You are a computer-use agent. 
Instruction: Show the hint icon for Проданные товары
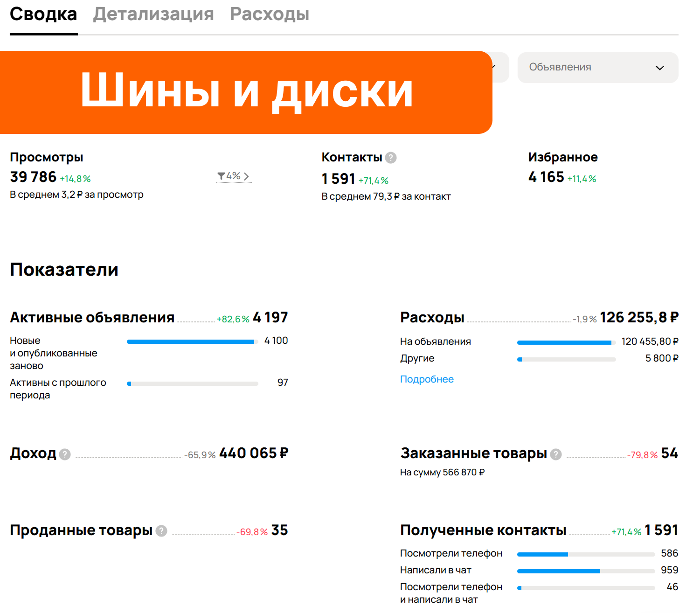161,531
